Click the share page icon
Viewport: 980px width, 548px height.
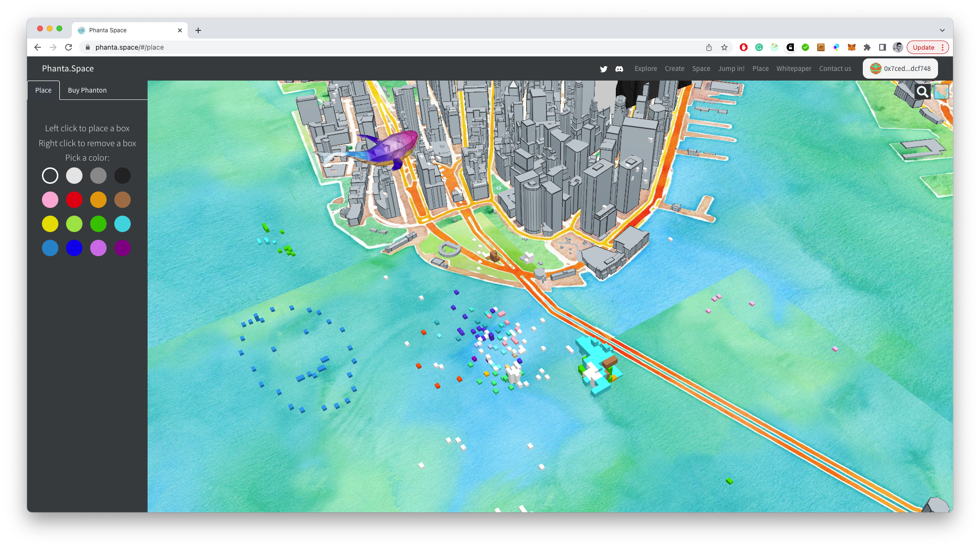(x=709, y=47)
